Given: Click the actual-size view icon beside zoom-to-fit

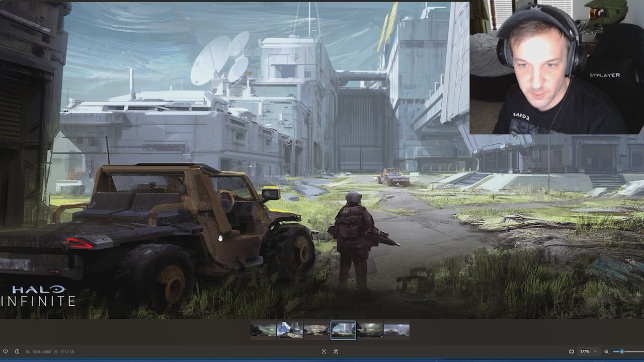Looking at the screenshot, I should (336, 351).
